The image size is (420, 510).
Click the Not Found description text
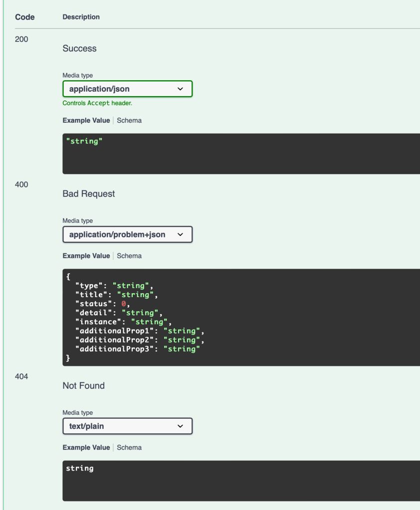coord(84,386)
